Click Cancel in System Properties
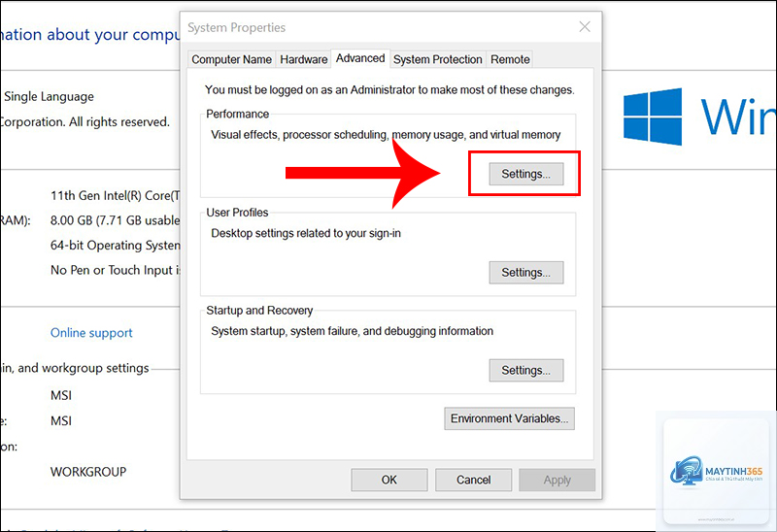The height and width of the screenshot is (532, 777). (473, 480)
